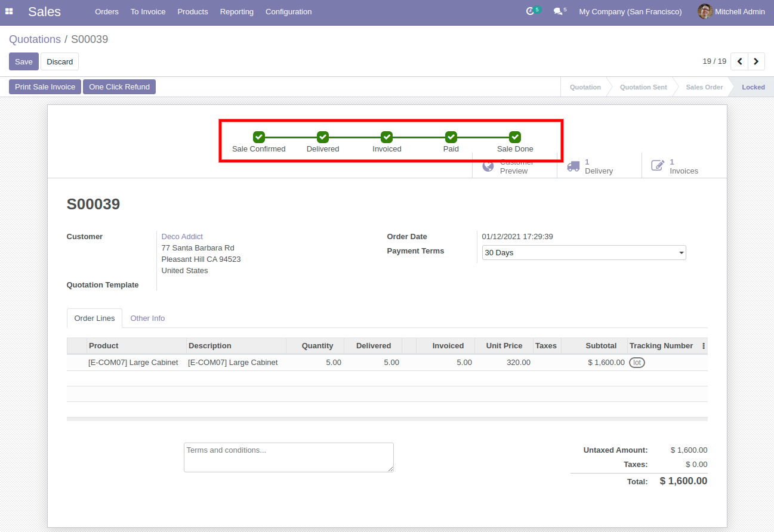Switch to the Other Info tab
The height and width of the screenshot is (532, 774).
click(x=147, y=318)
